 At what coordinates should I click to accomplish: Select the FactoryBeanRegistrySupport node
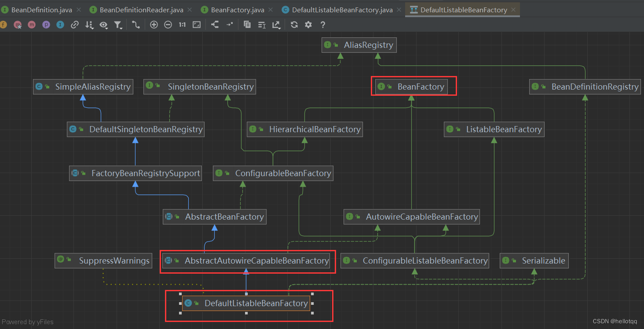[x=136, y=173]
